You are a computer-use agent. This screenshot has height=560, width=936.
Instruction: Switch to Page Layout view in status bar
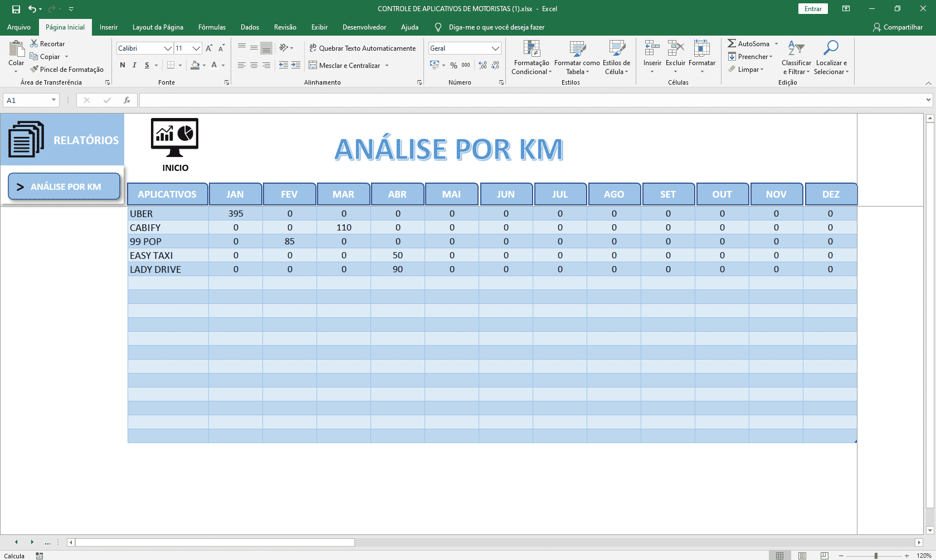point(802,556)
